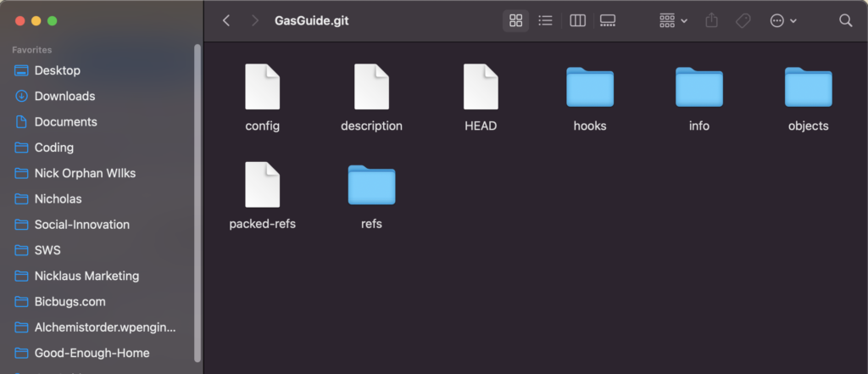Open Documents in the sidebar
Image resolution: width=868 pixels, height=374 pixels.
coord(65,121)
